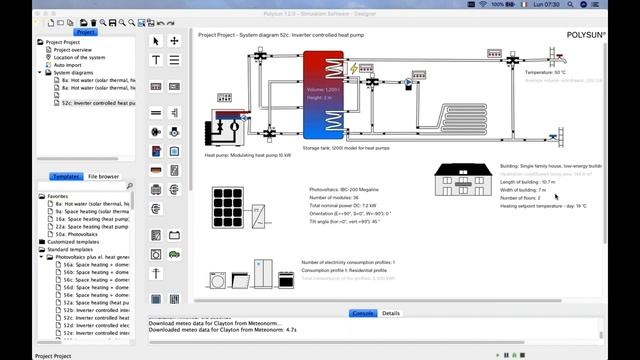Open the Details tab
The width and height of the screenshot is (640, 360).
point(391,313)
